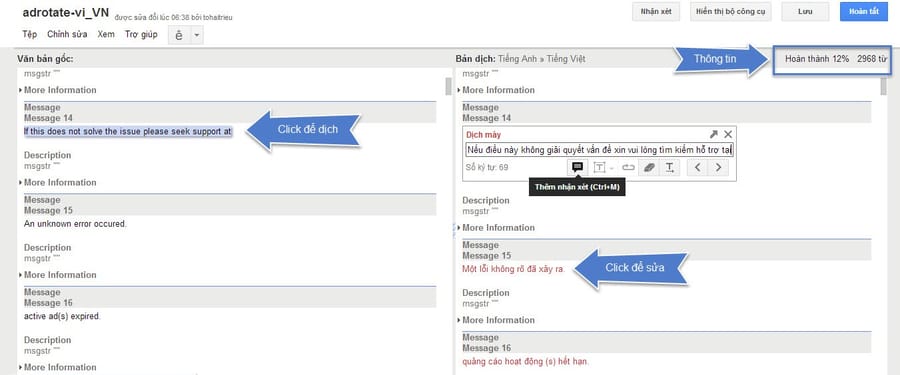Click the pop-out arrow icon in the Dịch máy box
The height and width of the screenshot is (375, 900).
coord(713,134)
